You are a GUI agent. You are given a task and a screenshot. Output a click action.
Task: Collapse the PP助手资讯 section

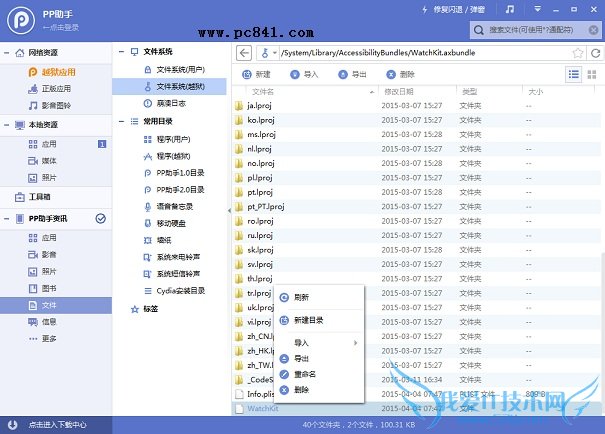(x=7, y=219)
